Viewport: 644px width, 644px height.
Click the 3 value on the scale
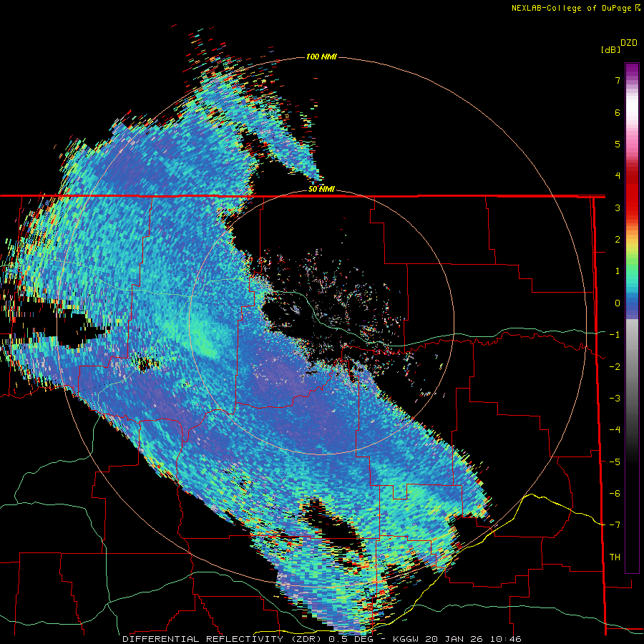coord(618,208)
